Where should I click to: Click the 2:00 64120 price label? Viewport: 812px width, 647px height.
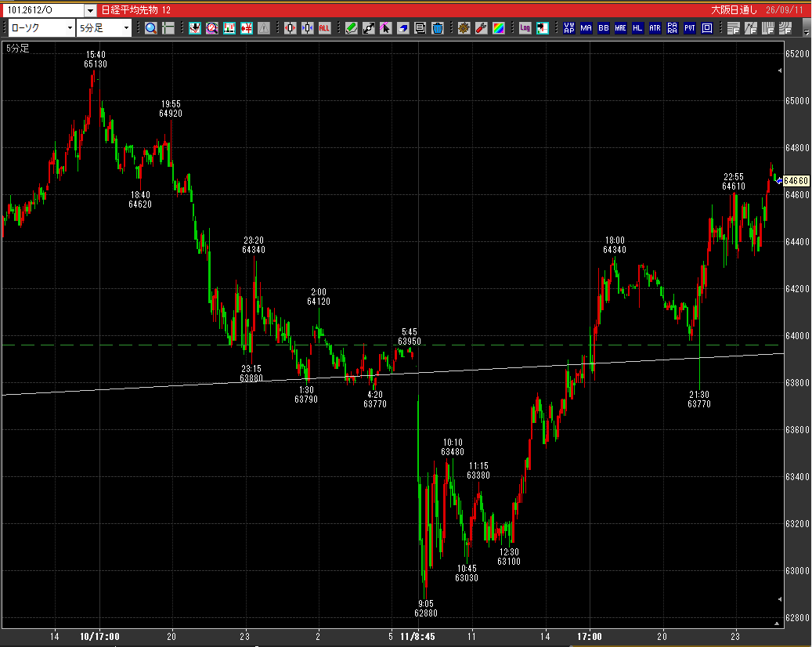pos(319,297)
